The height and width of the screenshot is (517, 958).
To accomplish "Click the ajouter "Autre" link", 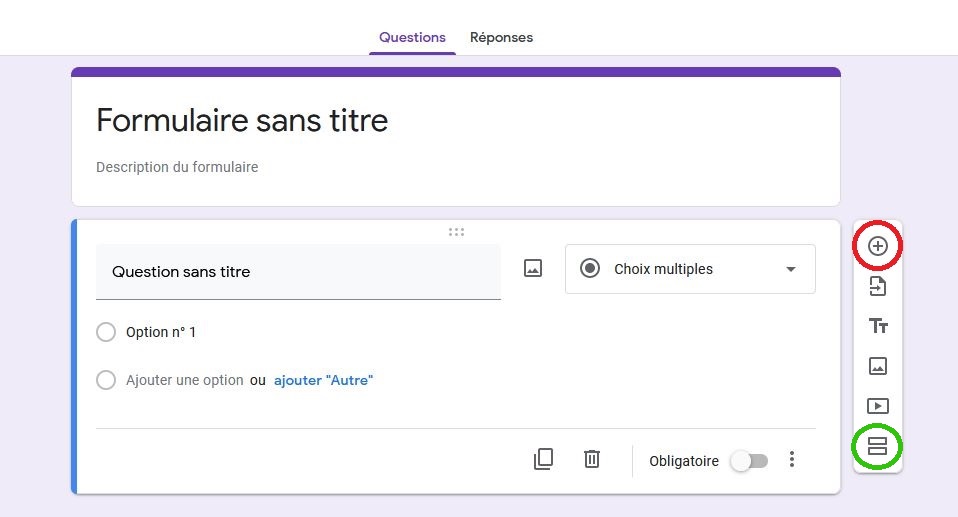I will 323,380.
